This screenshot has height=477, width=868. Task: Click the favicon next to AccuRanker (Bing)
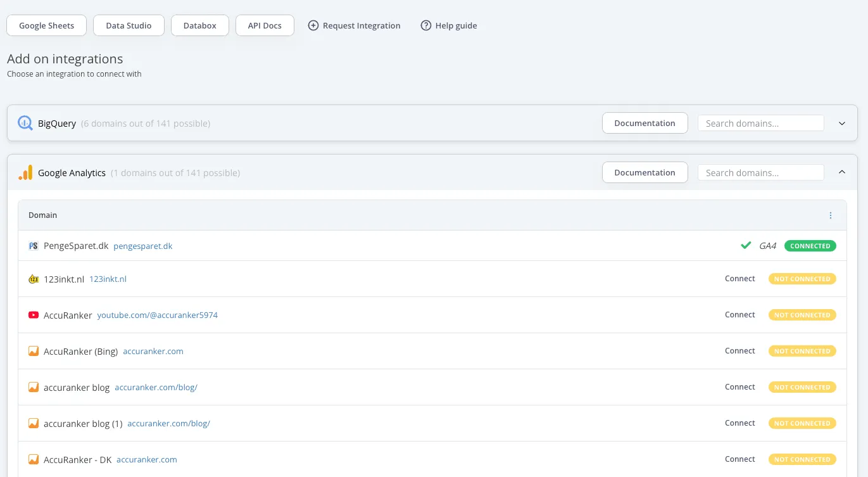point(33,350)
